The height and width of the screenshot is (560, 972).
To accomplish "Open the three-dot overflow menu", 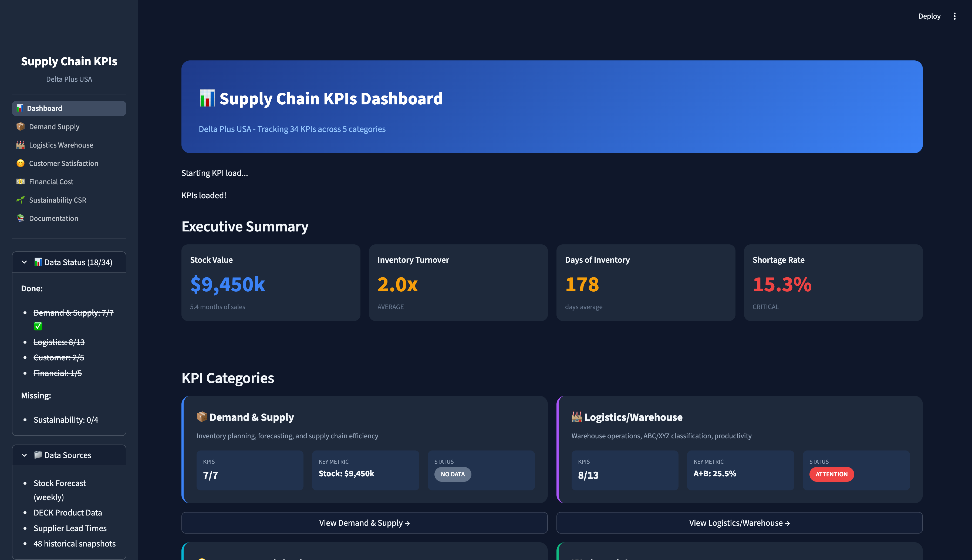I will coord(955,16).
